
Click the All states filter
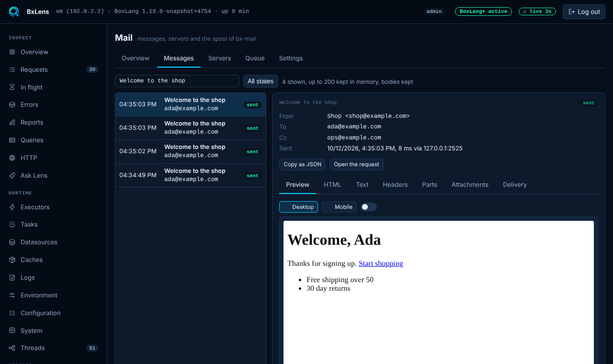point(261,81)
